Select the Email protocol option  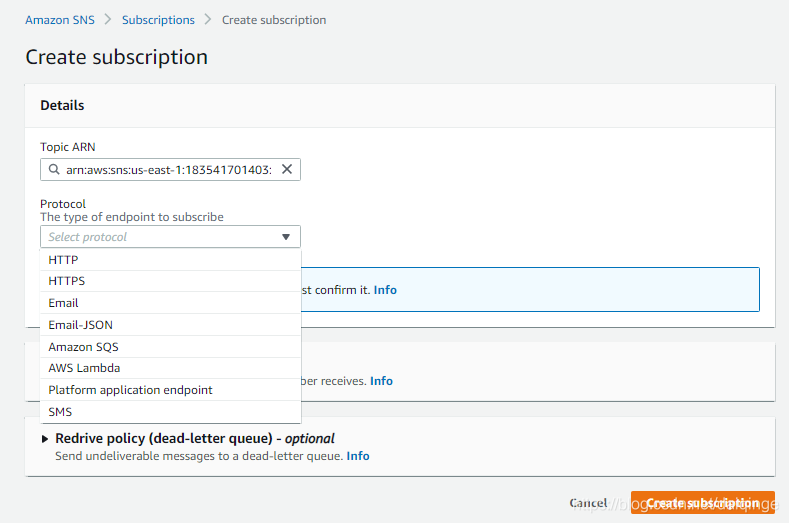(170, 303)
